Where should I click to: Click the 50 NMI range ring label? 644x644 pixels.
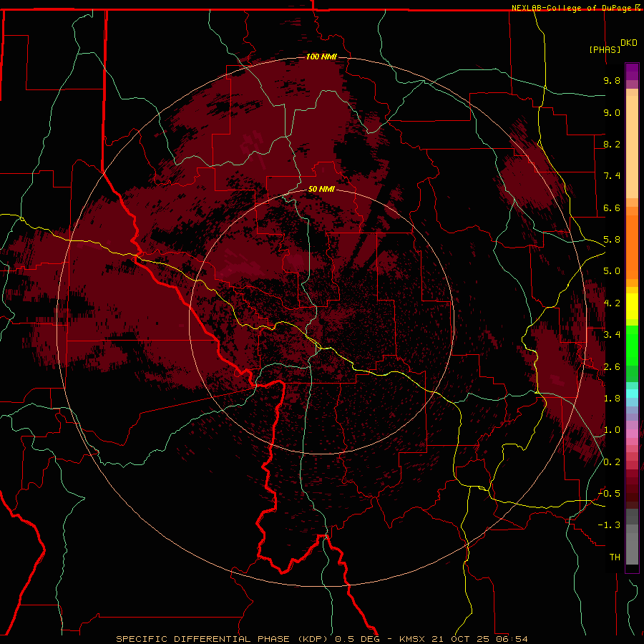pyautogui.click(x=321, y=189)
